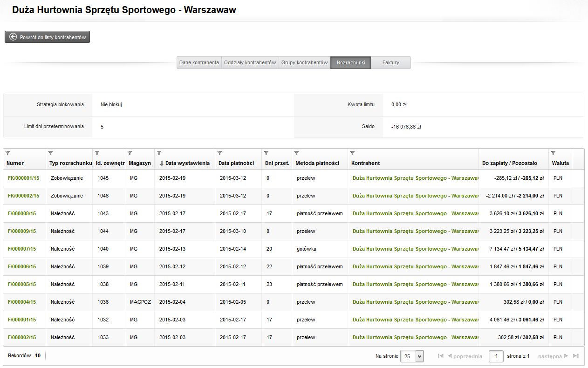Open invoice F/000007/15 link
The width and height of the screenshot is (588, 368).
pos(22,249)
